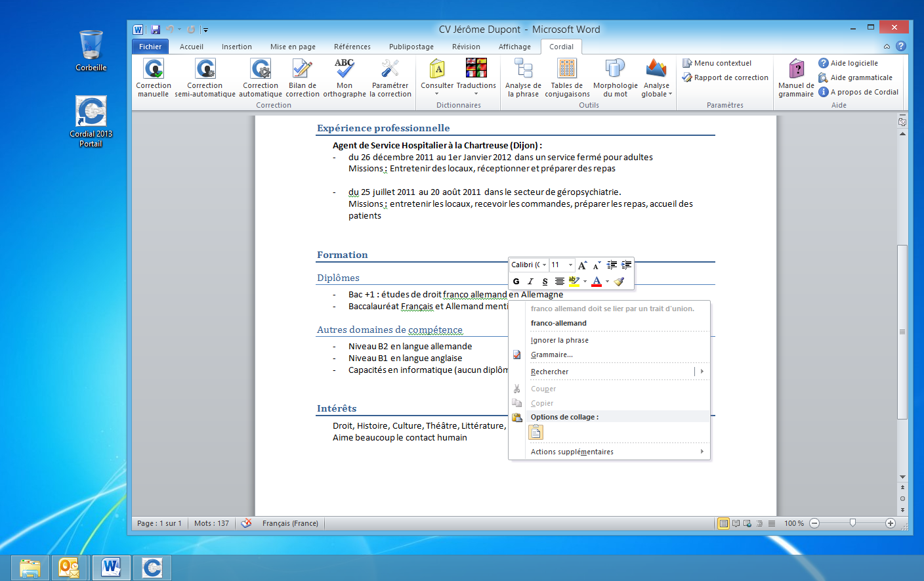Click zoom slider handle

pos(852,523)
